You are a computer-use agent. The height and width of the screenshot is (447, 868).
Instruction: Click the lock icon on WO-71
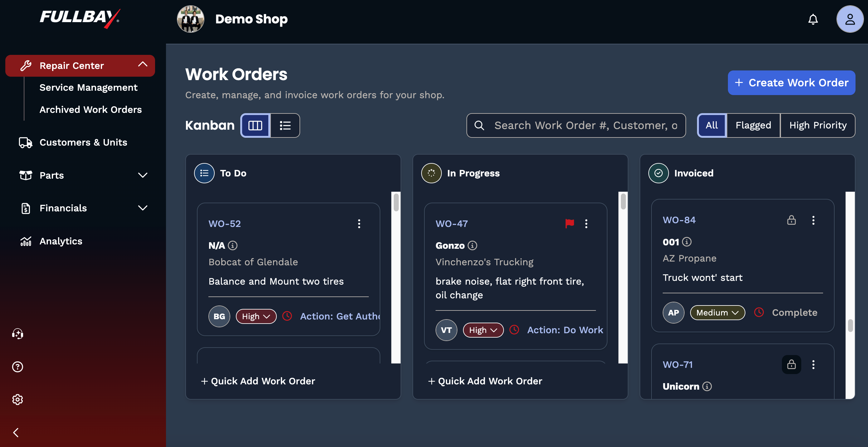point(792,364)
